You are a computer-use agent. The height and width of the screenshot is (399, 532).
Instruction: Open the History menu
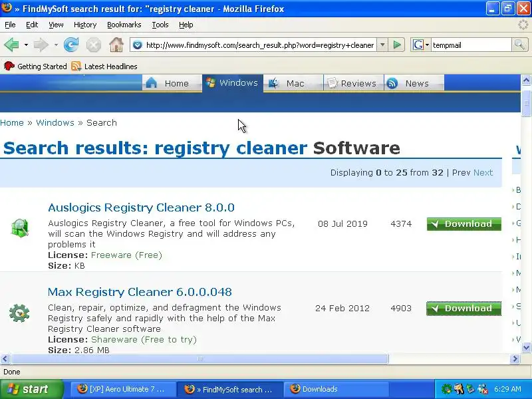85,25
